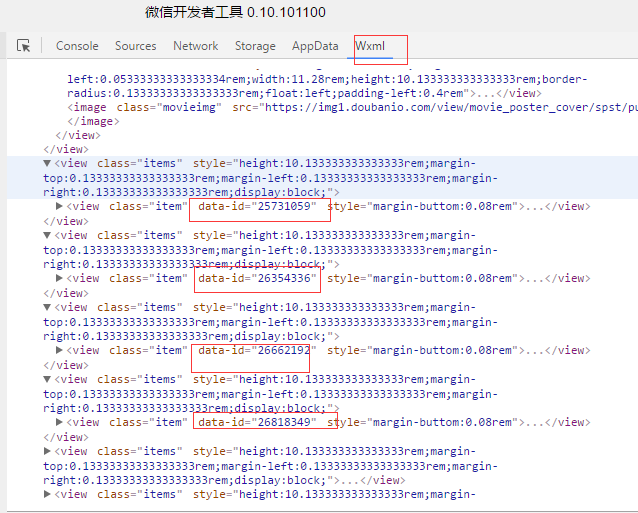Click data-id="26662192" attribute text
The width and height of the screenshot is (638, 513).
point(257,350)
